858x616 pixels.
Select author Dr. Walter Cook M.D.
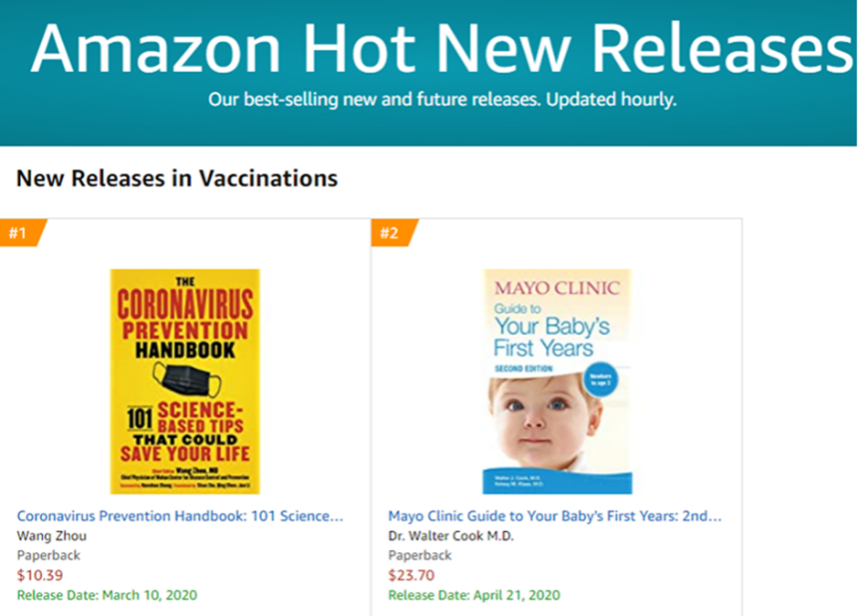point(451,536)
